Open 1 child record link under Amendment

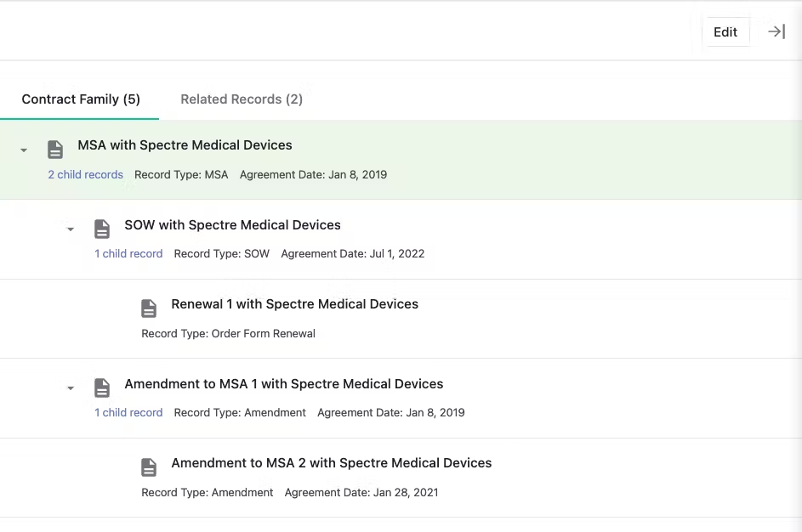pos(128,413)
